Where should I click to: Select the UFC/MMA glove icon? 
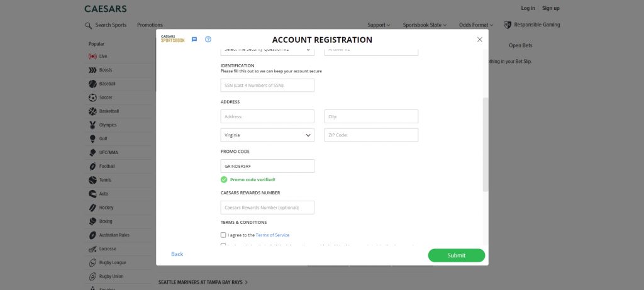92,153
